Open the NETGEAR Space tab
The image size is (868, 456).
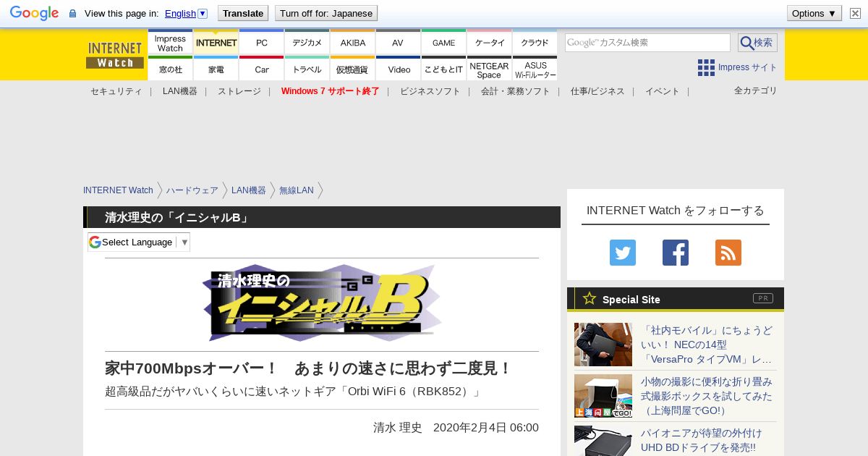click(x=490, y=69)
